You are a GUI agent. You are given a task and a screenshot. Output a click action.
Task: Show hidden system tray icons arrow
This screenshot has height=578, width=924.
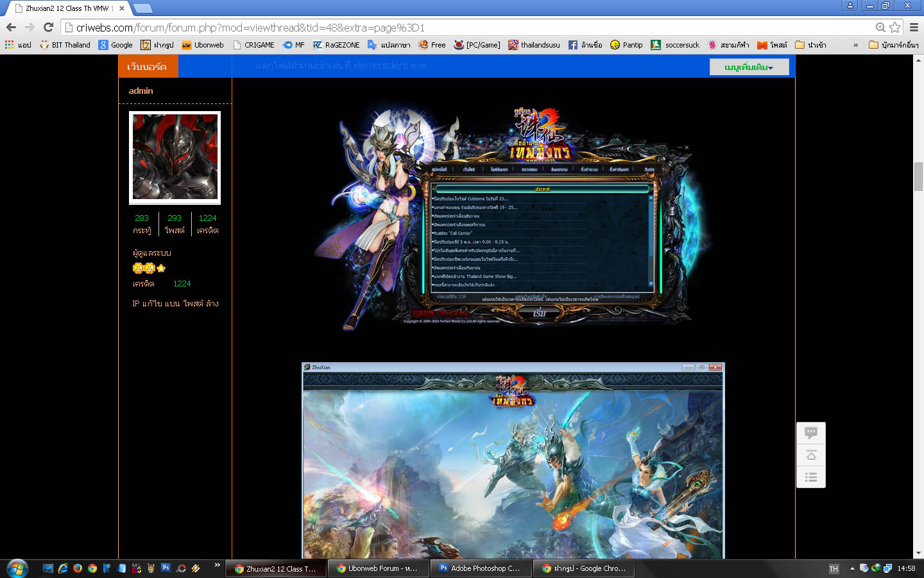click(x=852, y=568)
